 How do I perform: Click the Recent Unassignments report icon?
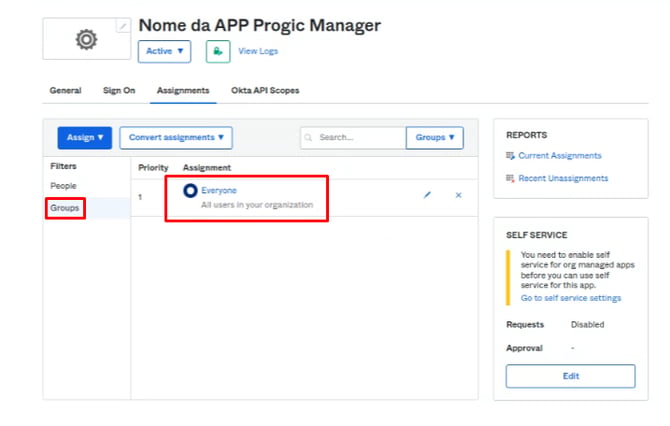coord(510,178)
